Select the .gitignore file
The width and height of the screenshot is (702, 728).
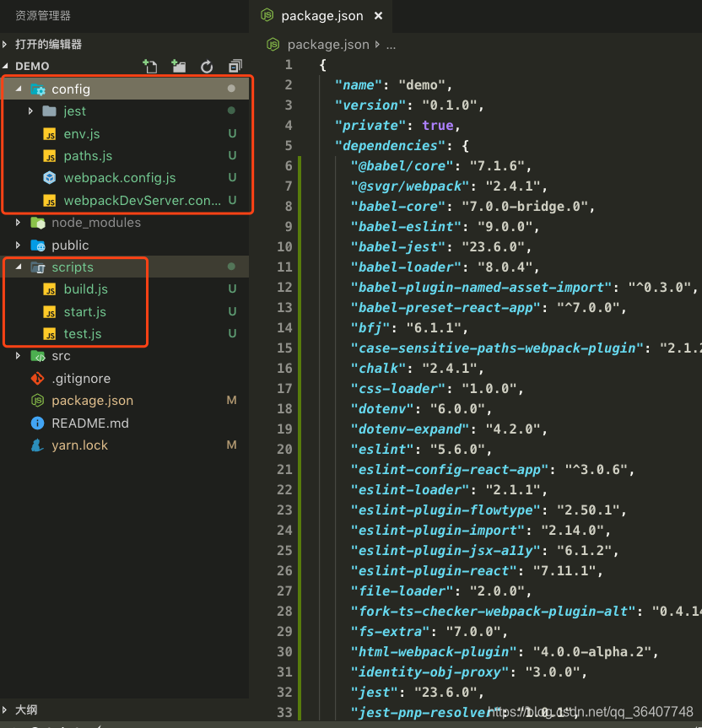(x=81, y=379)
